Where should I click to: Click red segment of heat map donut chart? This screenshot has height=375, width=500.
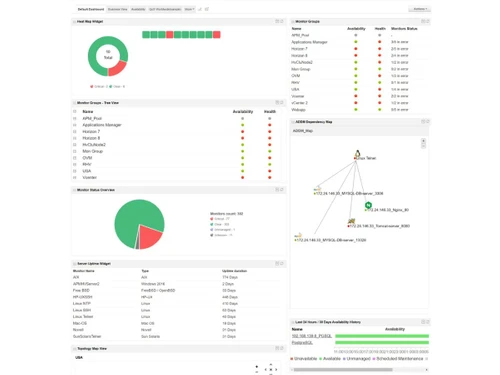[x=118, y=68]
